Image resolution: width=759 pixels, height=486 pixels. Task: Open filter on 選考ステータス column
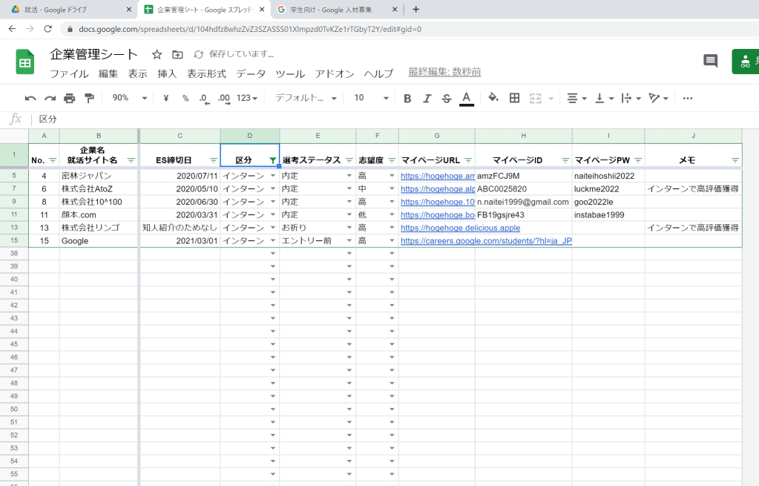pos(349,160)
